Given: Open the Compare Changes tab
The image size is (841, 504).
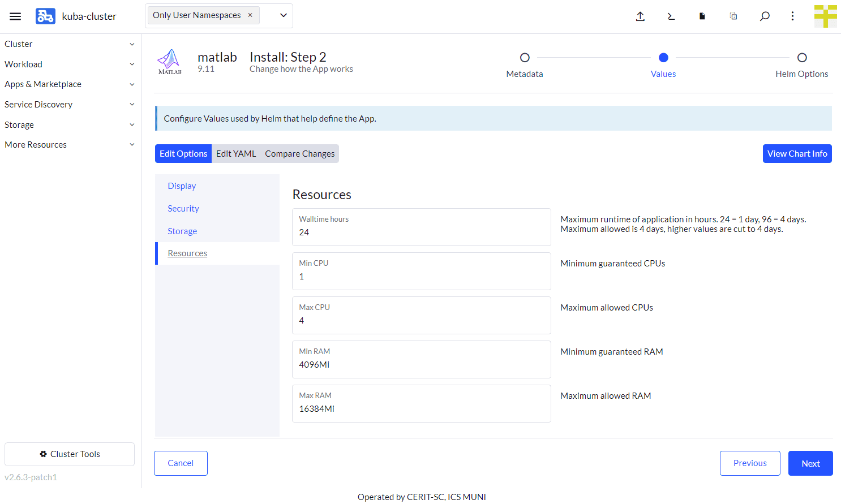Looking at the screenshot, I should click(299, 153).
